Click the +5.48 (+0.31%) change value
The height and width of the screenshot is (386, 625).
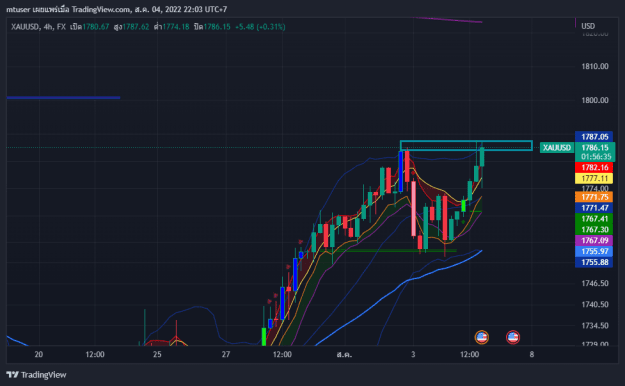coord(260,27)
